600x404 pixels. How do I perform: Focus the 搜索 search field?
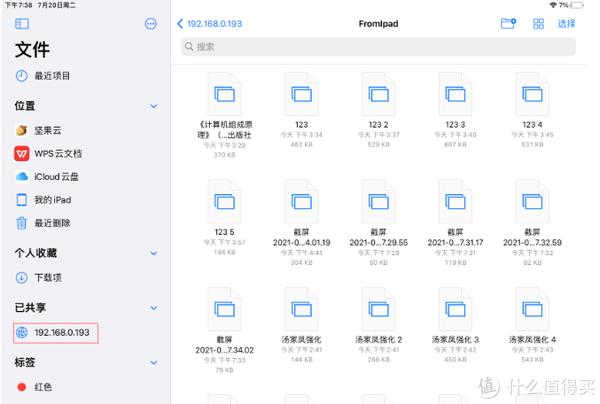(378, 47)
